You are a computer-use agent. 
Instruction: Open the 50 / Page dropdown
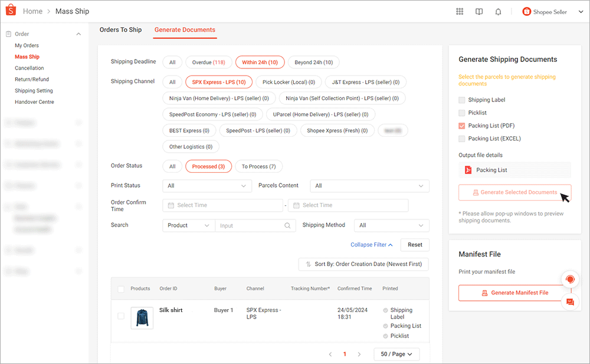point(396,354)
